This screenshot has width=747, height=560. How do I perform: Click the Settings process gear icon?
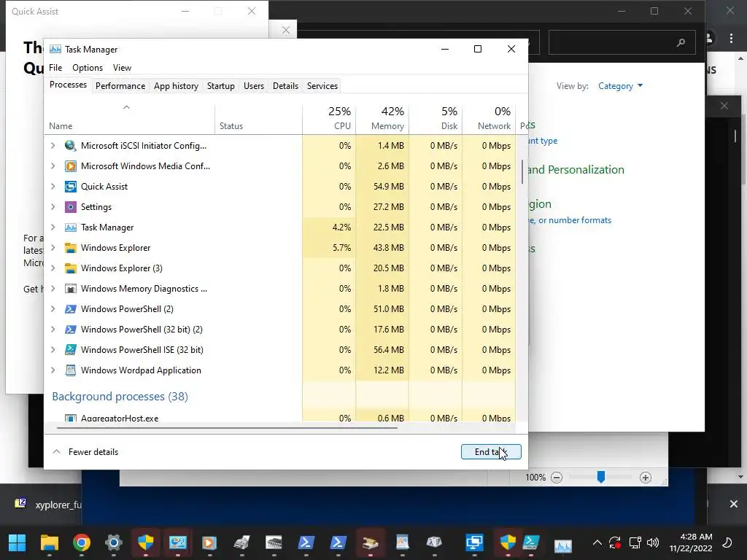(x=71, y=207)
